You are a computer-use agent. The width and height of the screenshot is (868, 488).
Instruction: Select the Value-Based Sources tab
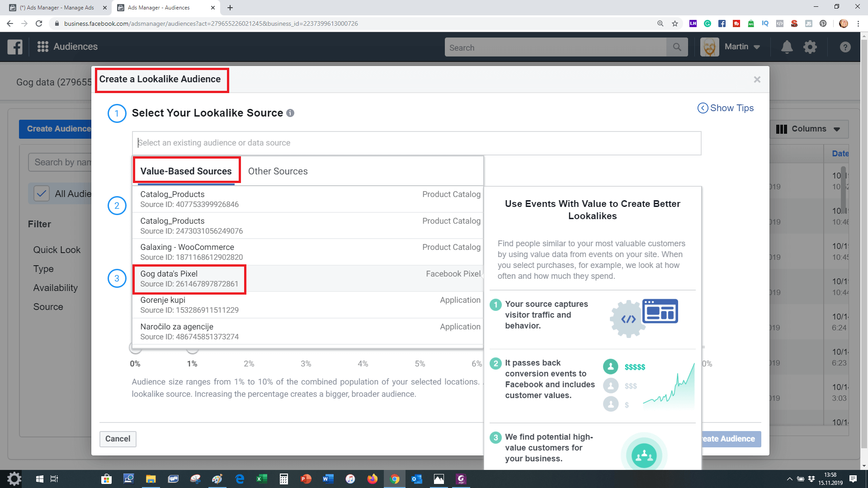[186, 171]
